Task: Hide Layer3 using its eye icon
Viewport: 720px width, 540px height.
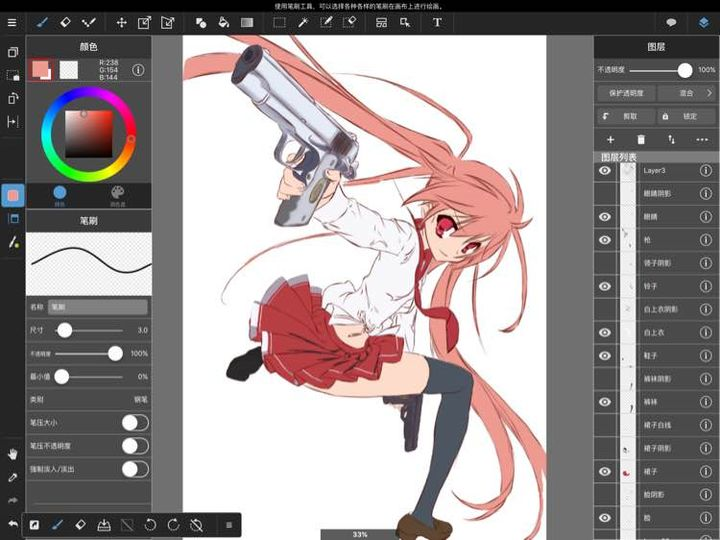Action: (x=605, y=170)
